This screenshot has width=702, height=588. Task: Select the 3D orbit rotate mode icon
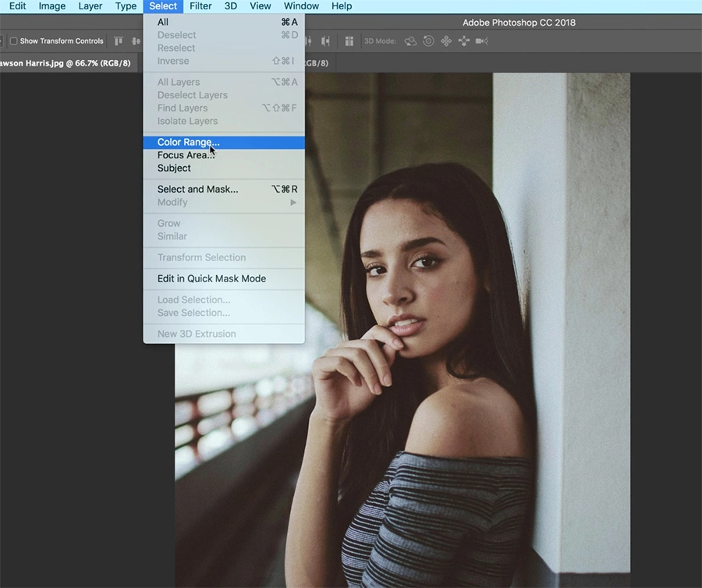pos(410,41)
